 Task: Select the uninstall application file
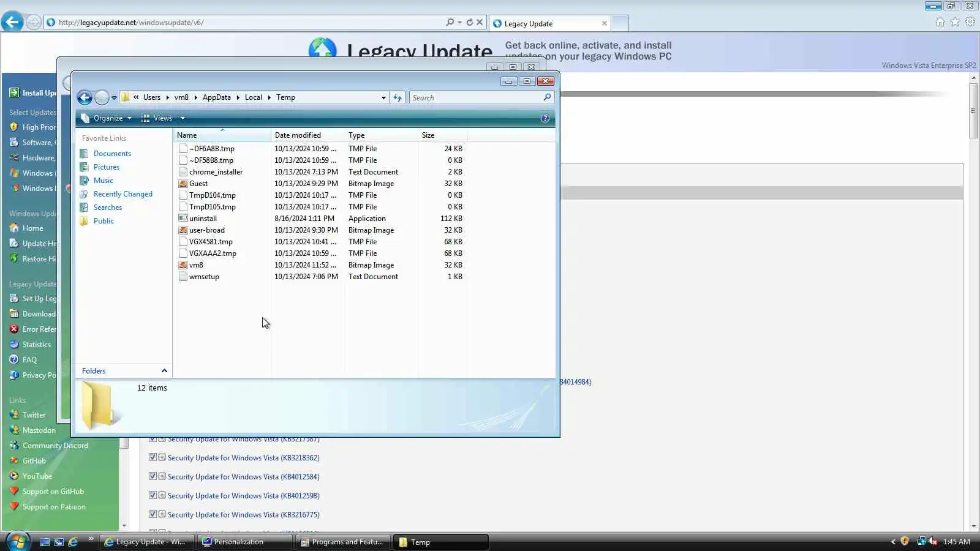coord(203,219)
